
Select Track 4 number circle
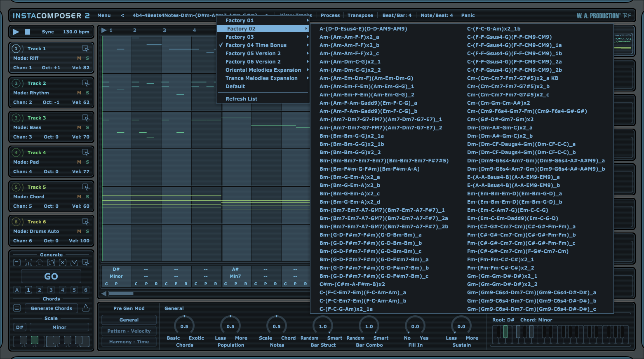tap(16, 153)
